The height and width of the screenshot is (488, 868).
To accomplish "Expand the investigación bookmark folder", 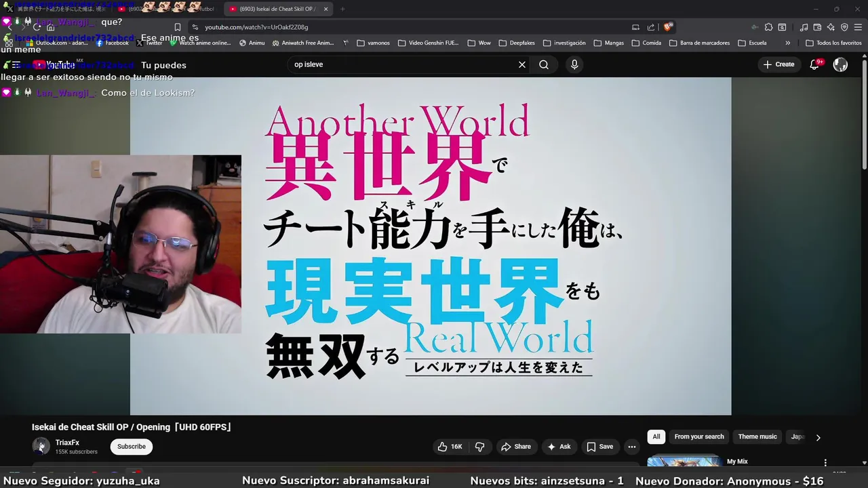I will (x=564, y=43).
